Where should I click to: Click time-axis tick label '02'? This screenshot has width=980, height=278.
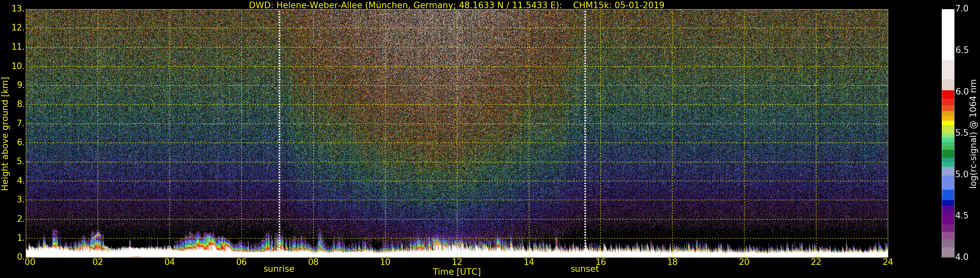coord(98,262)
